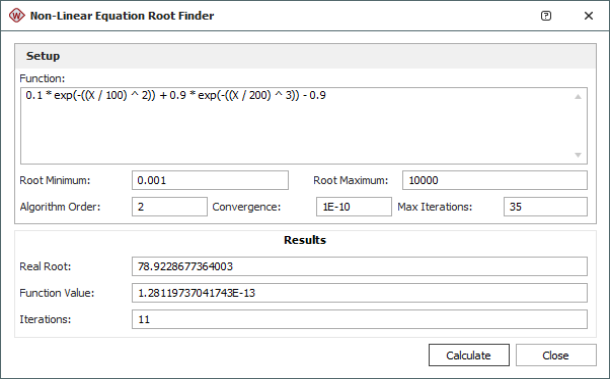Click the Results heading

tap(305, 240)
